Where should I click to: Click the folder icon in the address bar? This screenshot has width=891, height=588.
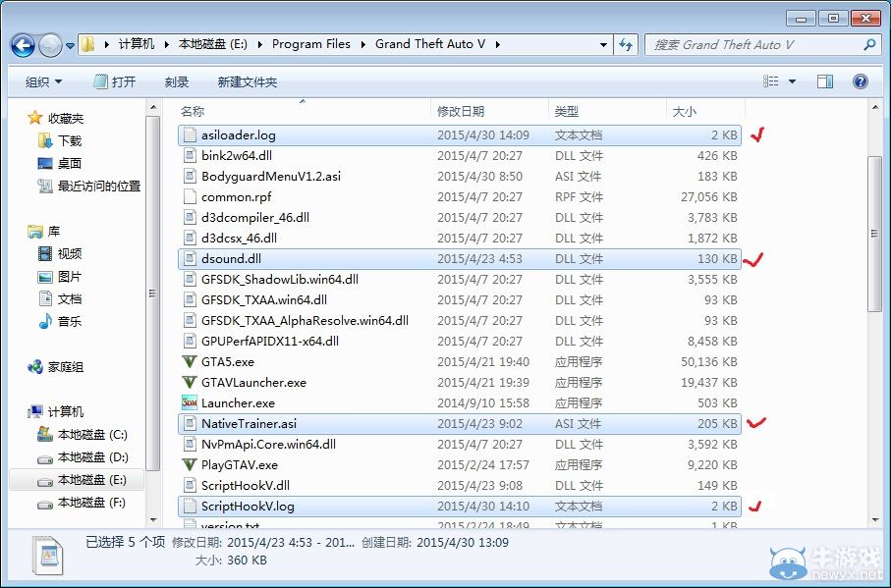pyautogui.click(x=88, y=44)
